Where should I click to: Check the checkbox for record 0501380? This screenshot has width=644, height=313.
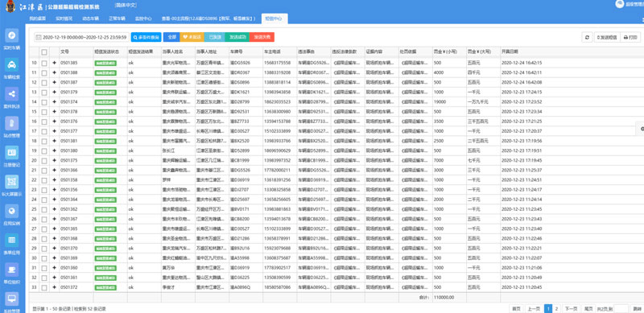(x=44, y=150)
